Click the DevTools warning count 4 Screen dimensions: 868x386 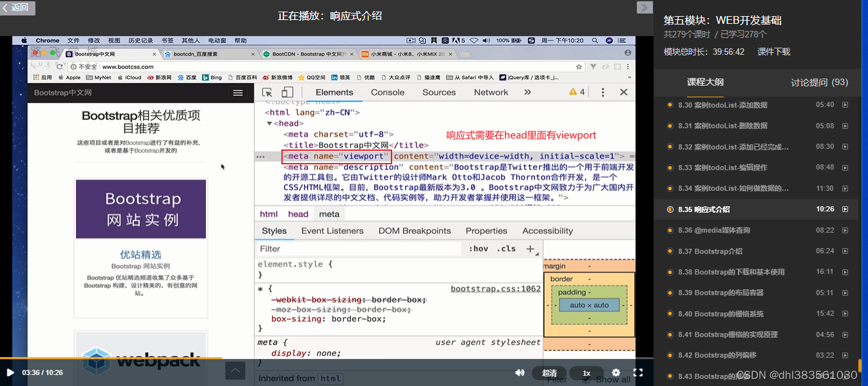[578, 92]
